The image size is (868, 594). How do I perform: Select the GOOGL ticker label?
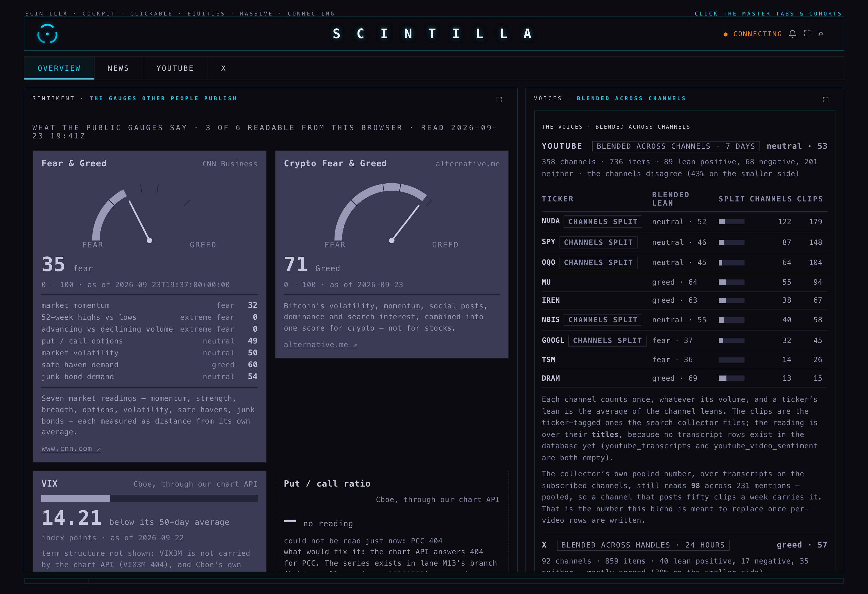click(553, 340)
